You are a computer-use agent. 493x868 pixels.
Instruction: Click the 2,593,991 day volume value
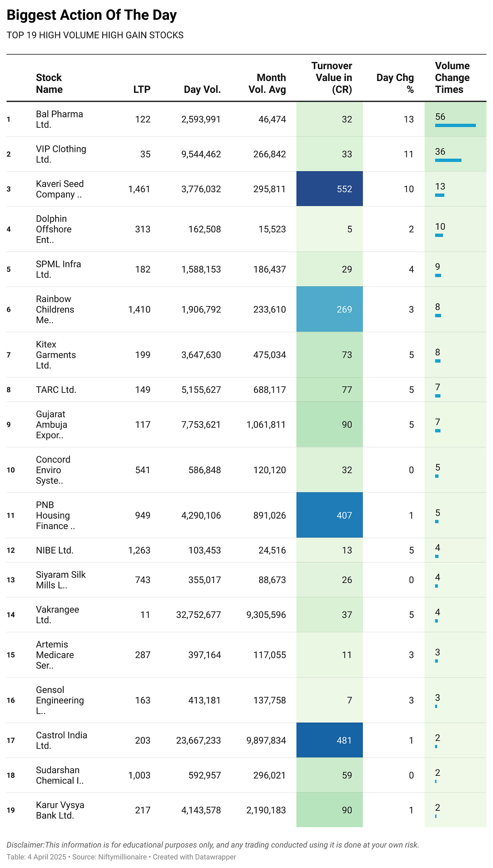coord(201,119)
